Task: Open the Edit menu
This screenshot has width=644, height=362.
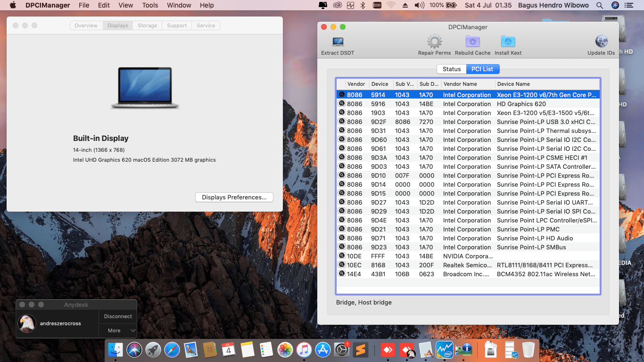Action: click(104, 5)
